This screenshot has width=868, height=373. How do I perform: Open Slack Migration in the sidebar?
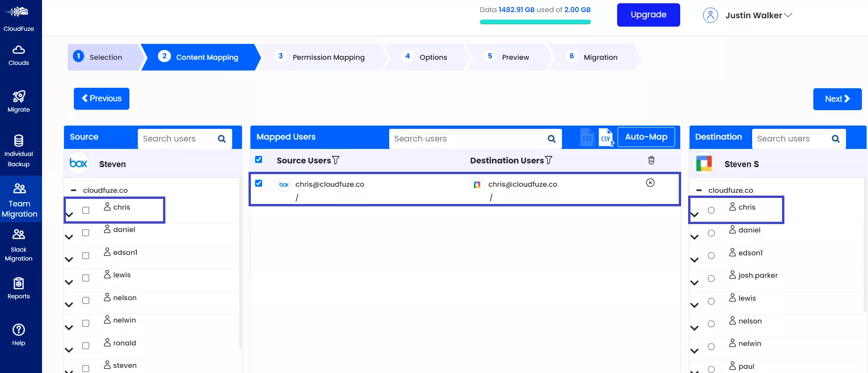click(19, 245)
